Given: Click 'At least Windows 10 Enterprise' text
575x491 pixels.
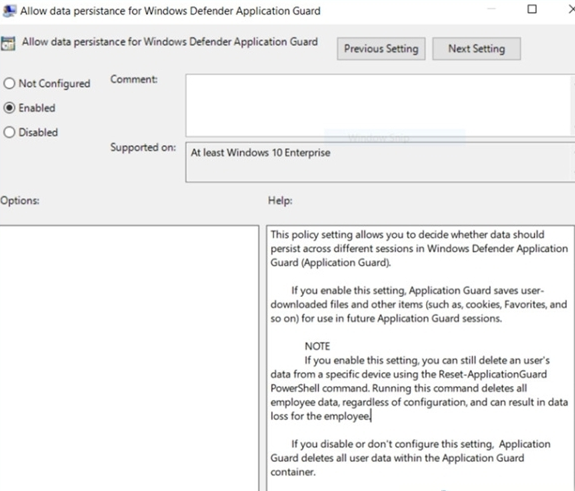Looking at the screenshot, I should pos(260,153).
